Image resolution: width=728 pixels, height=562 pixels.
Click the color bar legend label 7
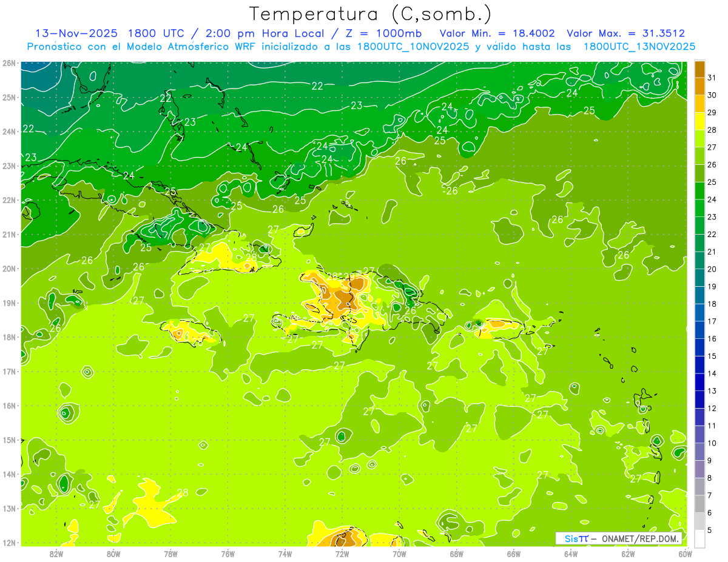pos(710,495)
